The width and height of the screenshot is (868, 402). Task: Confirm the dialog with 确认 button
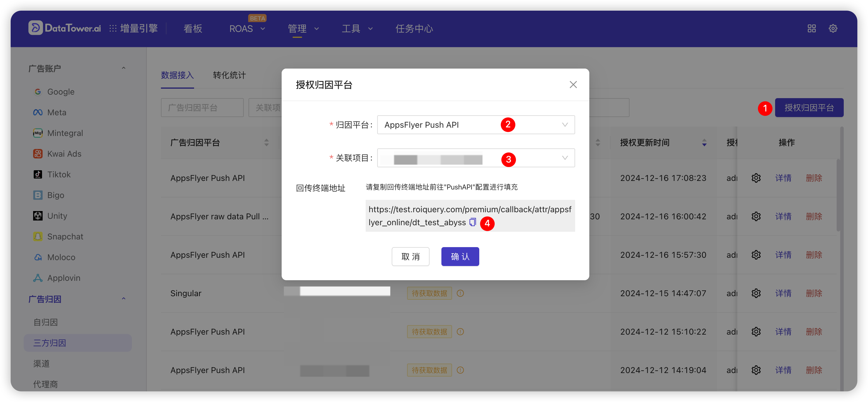460,256
